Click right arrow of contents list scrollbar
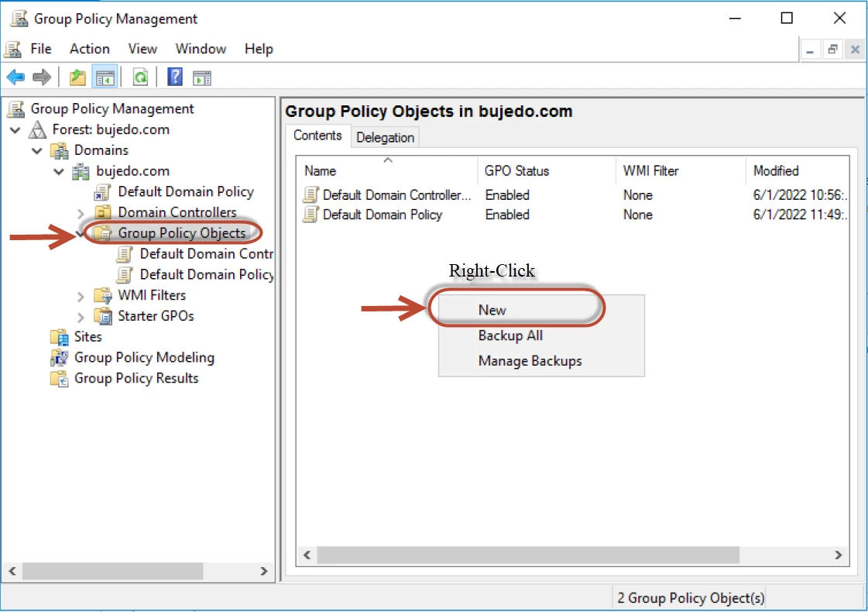868x612 pixels. [x=839, y=555]
